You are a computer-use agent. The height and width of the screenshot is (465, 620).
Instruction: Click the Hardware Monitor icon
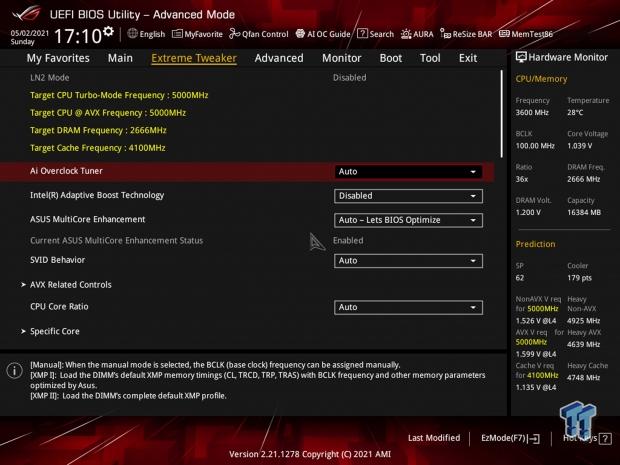coord(521,57)
